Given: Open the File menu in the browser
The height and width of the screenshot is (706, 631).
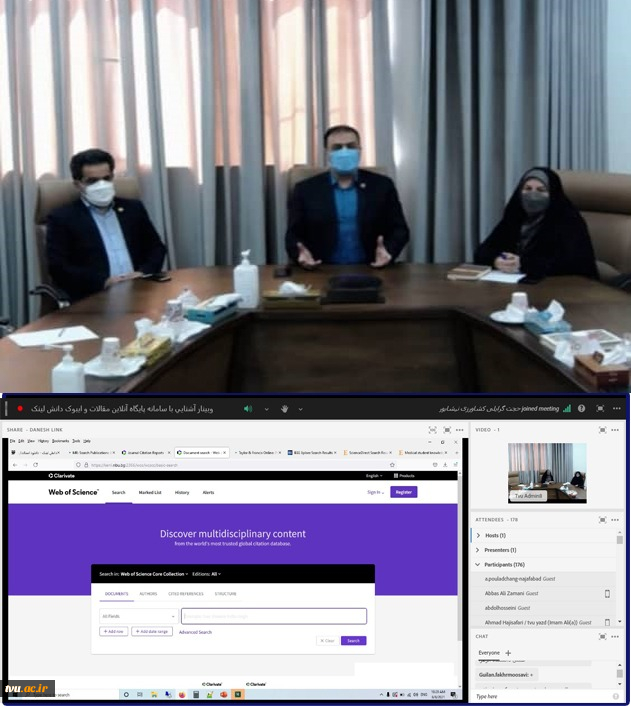Looking at the screenshot, I should (13, 441).
